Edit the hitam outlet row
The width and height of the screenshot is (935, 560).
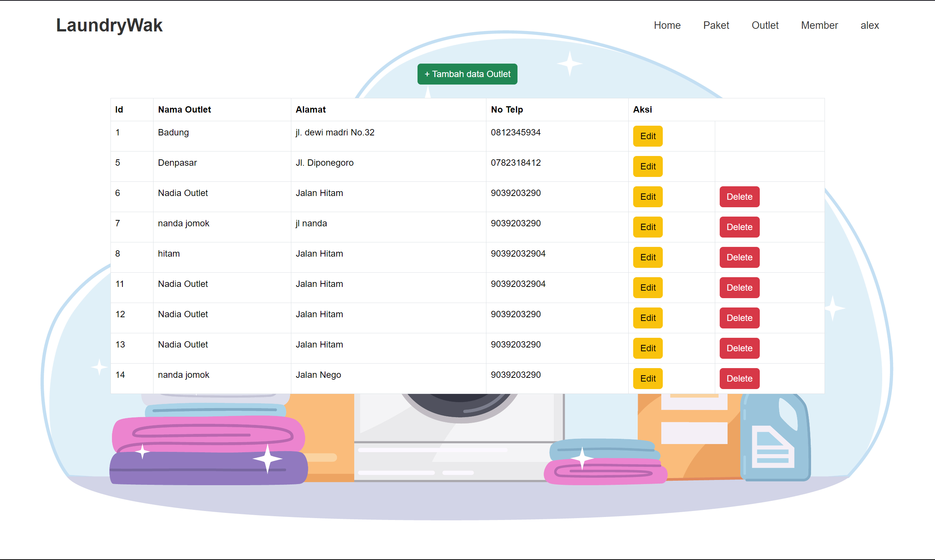click(647, 257)
